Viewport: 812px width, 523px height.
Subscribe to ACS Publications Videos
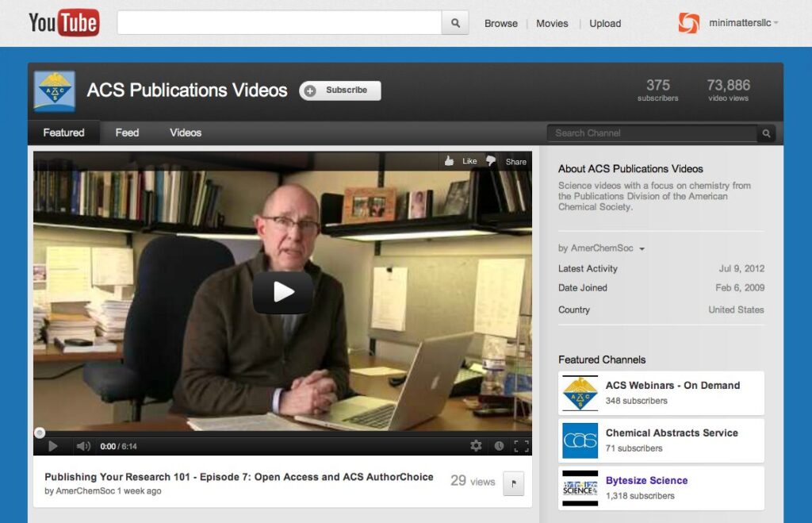click(x=340, y=90)
